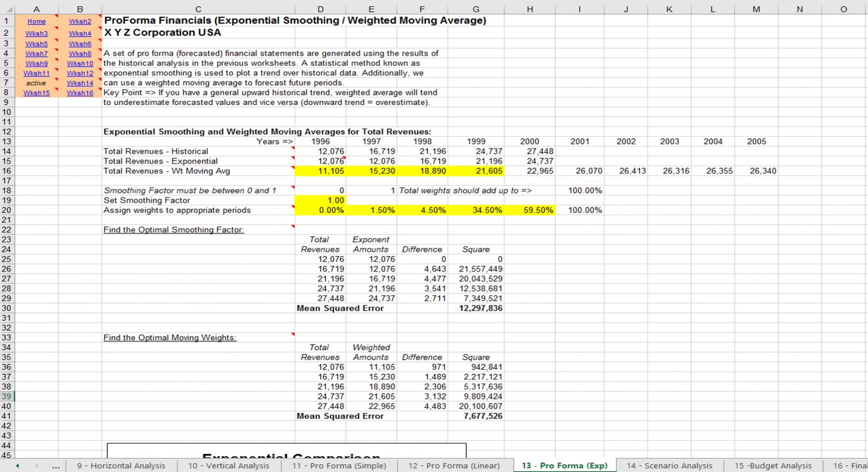The width and height of the screenshot is (868, 472).
Task: Follow the Wksh10 link
Action: pyautogui.click(x=80, y=63)
